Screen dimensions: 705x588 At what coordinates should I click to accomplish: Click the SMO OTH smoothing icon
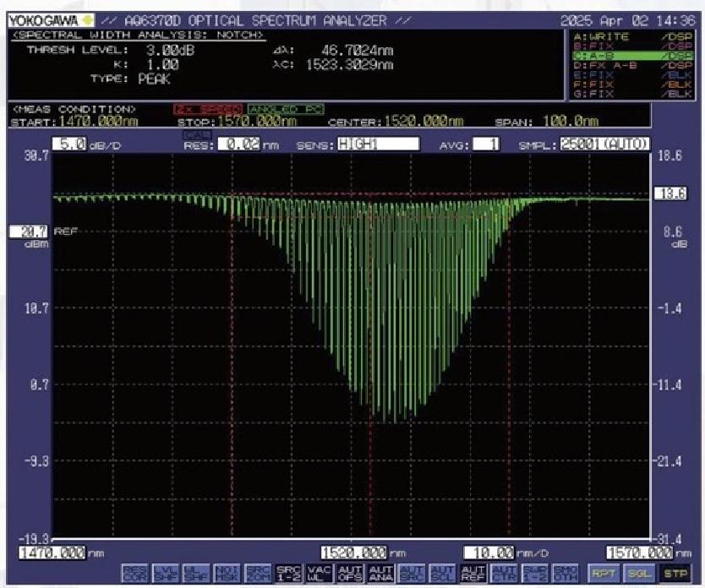point(566,574)
